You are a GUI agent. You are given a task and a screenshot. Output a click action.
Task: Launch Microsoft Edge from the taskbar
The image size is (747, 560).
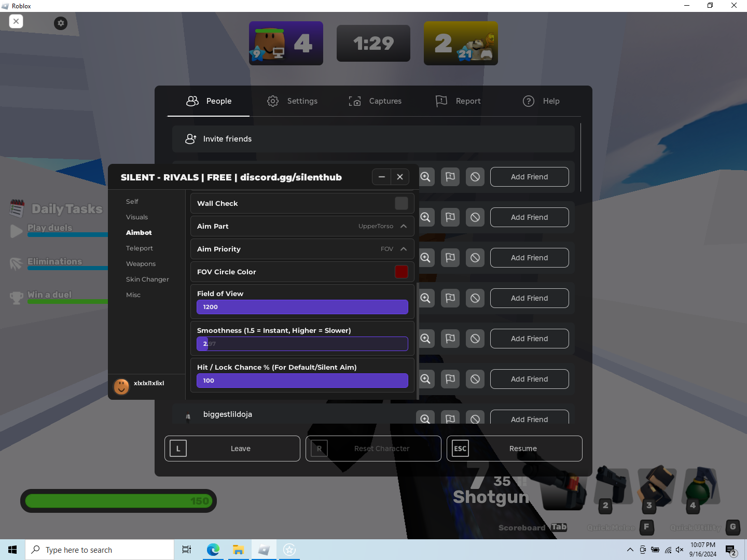click(213, 550)
